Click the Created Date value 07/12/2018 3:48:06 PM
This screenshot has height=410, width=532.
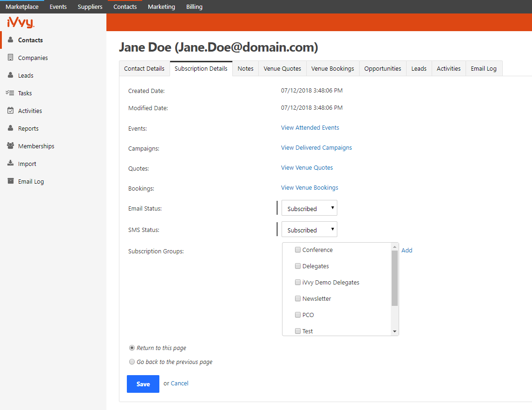312,91
